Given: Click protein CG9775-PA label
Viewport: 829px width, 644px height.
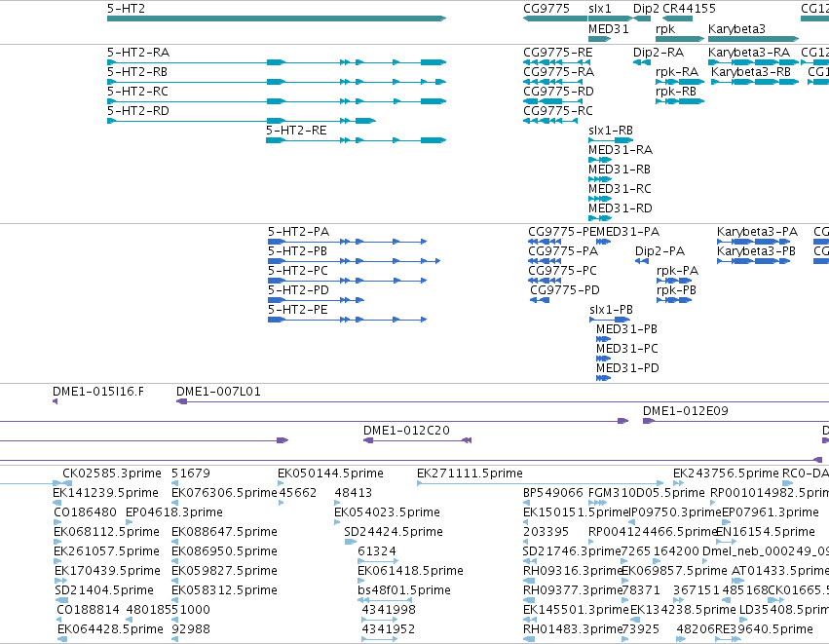Looking at the screenshot, I should [563, 251].
